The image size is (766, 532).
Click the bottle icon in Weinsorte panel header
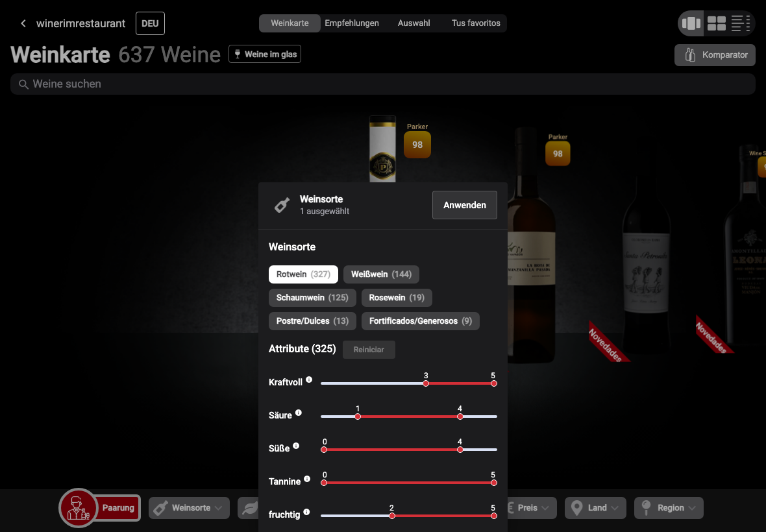pyautogui.click(x=282, y=205)
